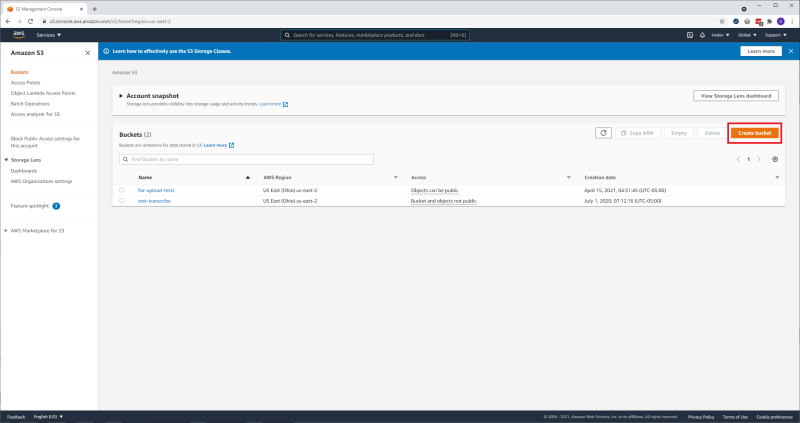Dismiss the S3 Storage Classes banner
The image size is (800, 423).
click(x=791, y=51)
